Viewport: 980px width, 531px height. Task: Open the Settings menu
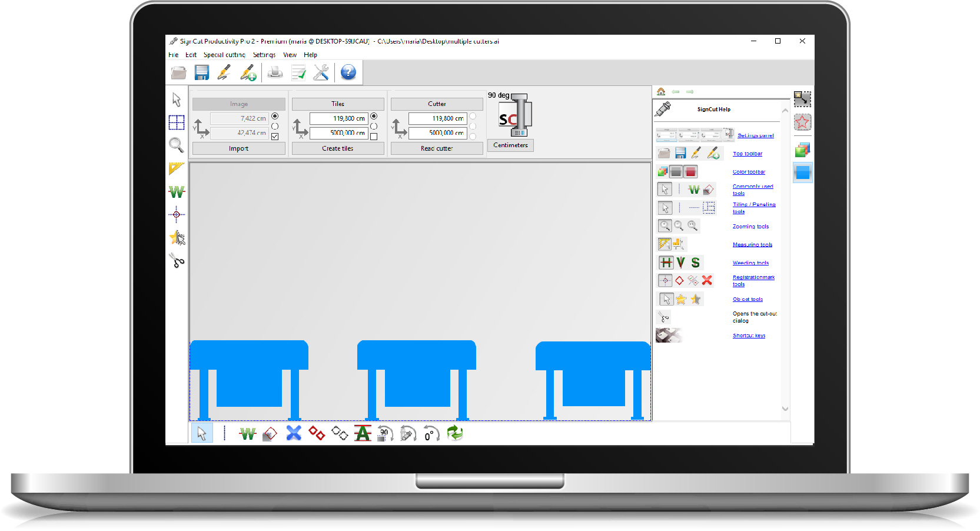[x=264, y=55]
